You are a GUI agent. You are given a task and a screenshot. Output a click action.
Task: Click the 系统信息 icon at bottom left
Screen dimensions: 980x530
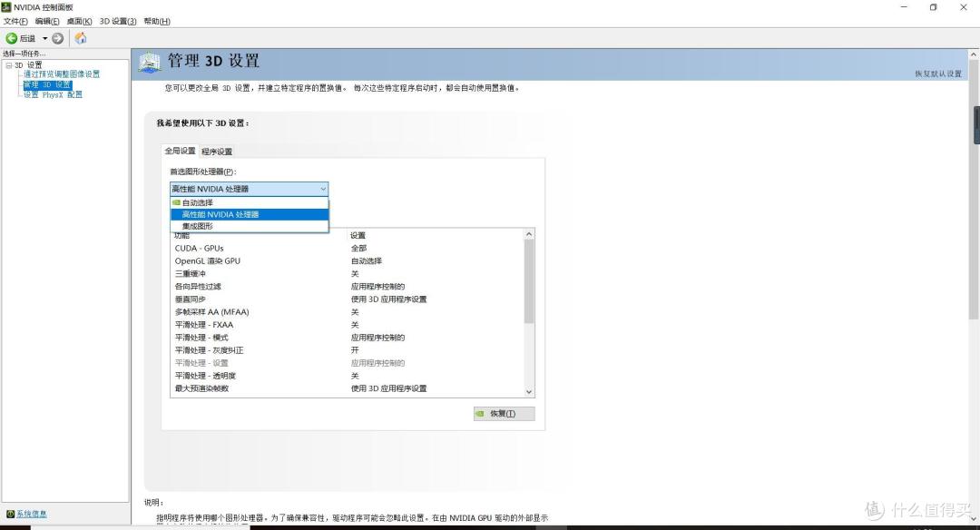[10, 514]
